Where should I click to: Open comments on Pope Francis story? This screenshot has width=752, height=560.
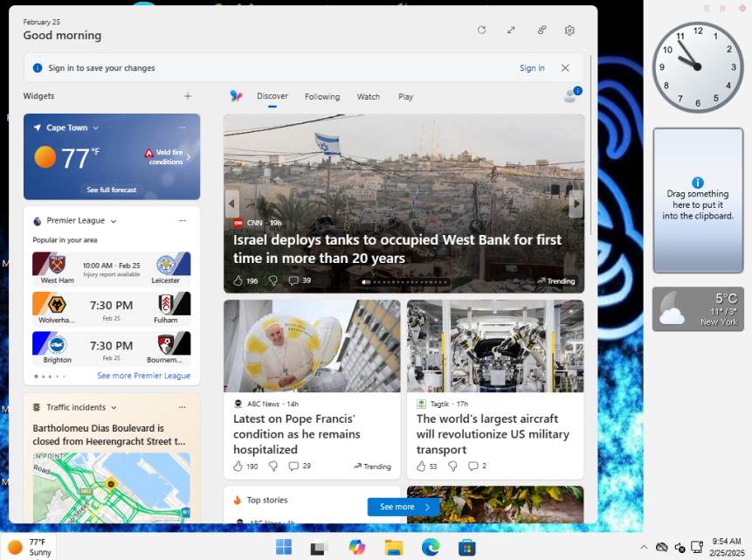point(300,466)
